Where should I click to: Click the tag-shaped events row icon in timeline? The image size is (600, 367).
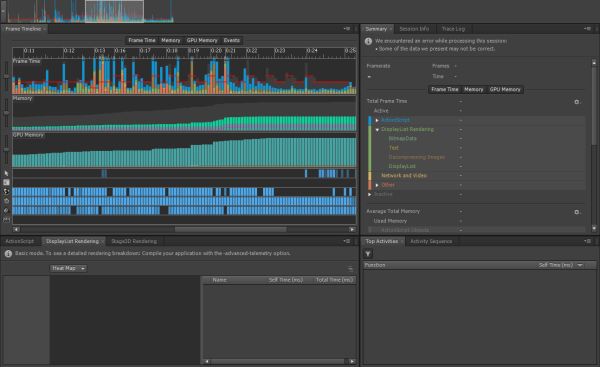pos(6,210)
